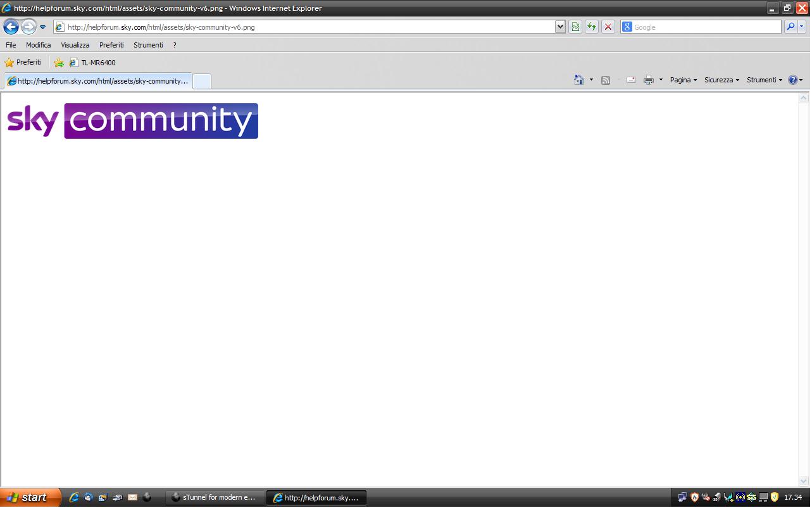The image size is (812, 508).
Task: Click the Forward navigation arrow
Action: (x=28, y=27)
